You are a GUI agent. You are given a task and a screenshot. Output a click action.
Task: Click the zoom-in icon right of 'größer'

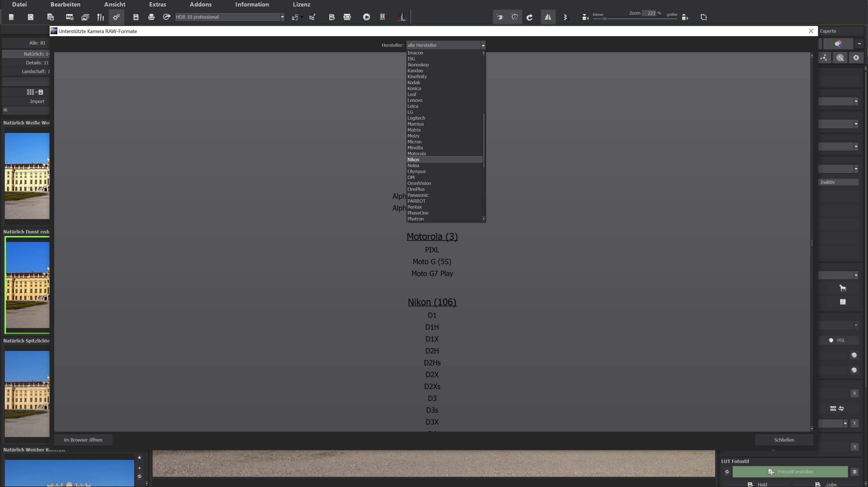click(685, 17)
